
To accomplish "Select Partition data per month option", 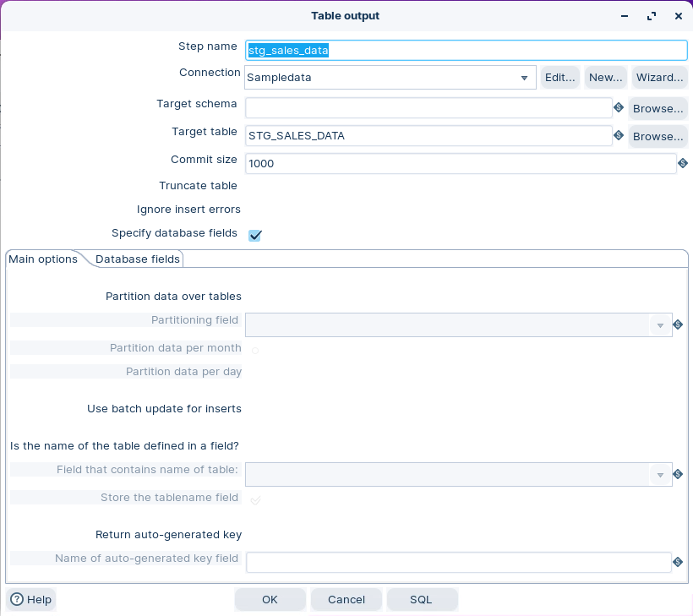I will 255,350.
